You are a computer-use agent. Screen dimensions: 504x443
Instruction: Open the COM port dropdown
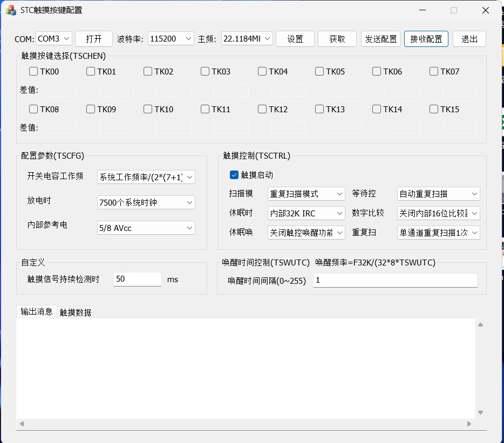pos(53,39)
